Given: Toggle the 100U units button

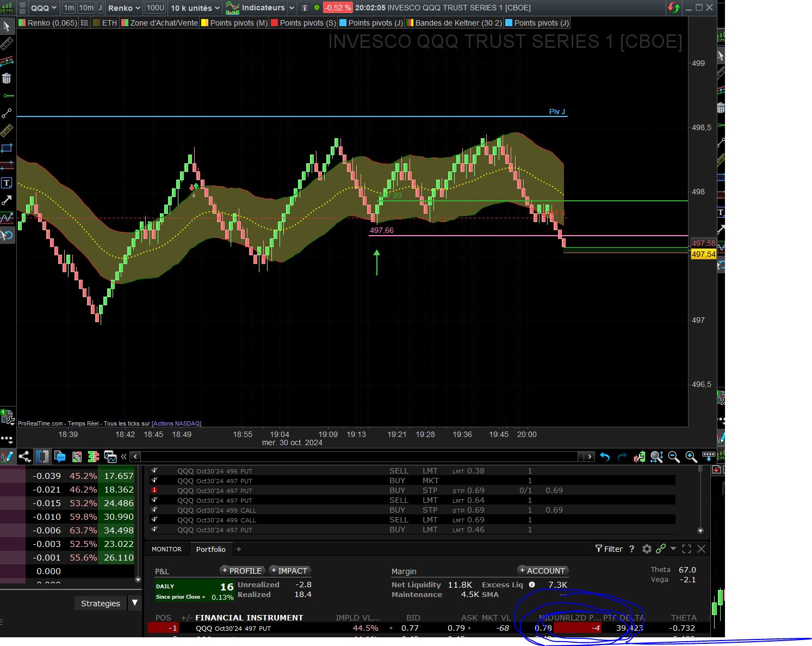Looking at the screenshot, I should point(156,8).
